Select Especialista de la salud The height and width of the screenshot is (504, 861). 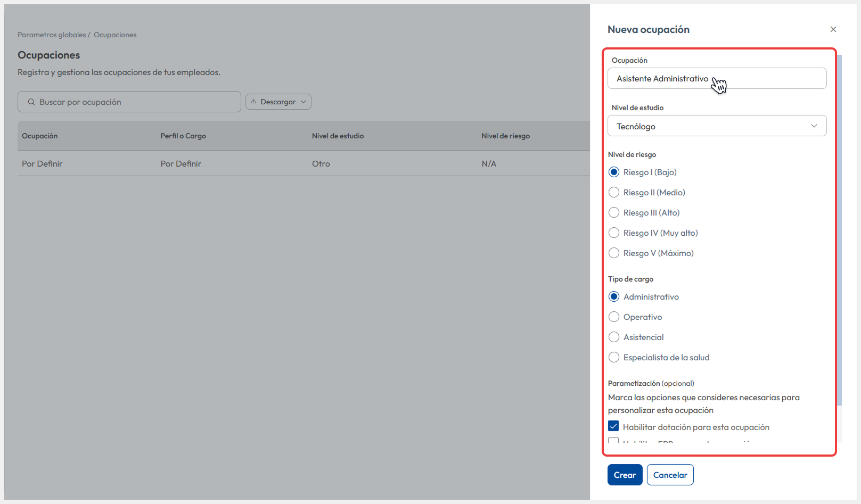[x=614, y=357]
